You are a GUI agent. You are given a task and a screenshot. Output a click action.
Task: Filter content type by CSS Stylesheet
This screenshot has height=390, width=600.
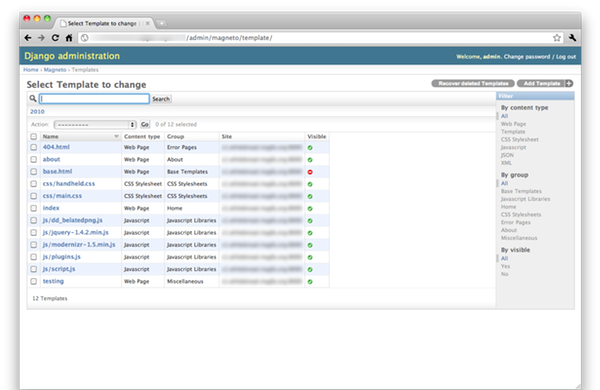click(x=520, y=140)
